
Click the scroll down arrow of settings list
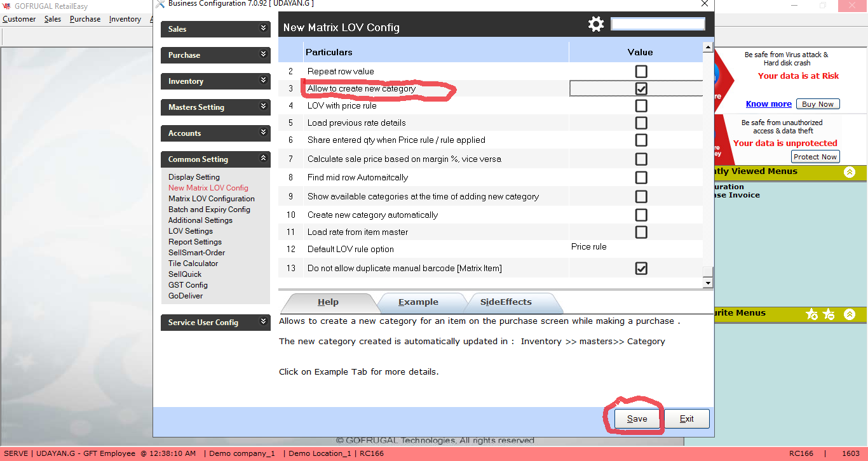(x=707, y=283)
